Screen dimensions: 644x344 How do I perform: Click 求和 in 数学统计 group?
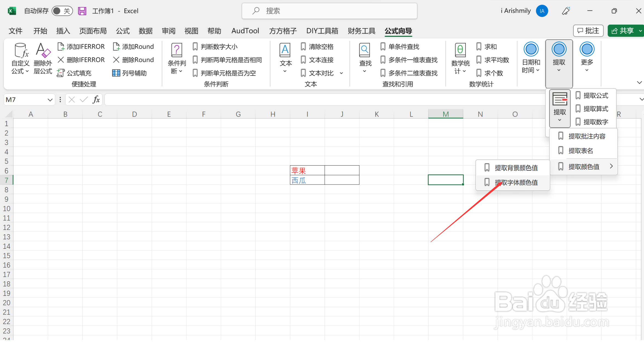486,47
